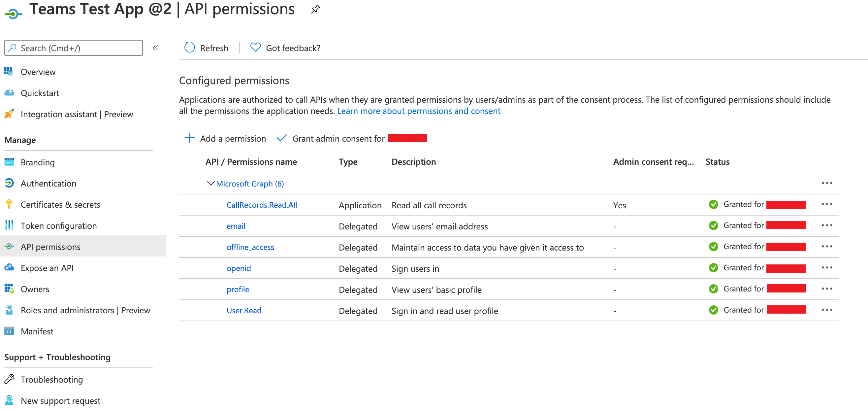Open ellipsis menu for CallRecords.Read.All row
868x411 pixels.
[x=826, y=204]
